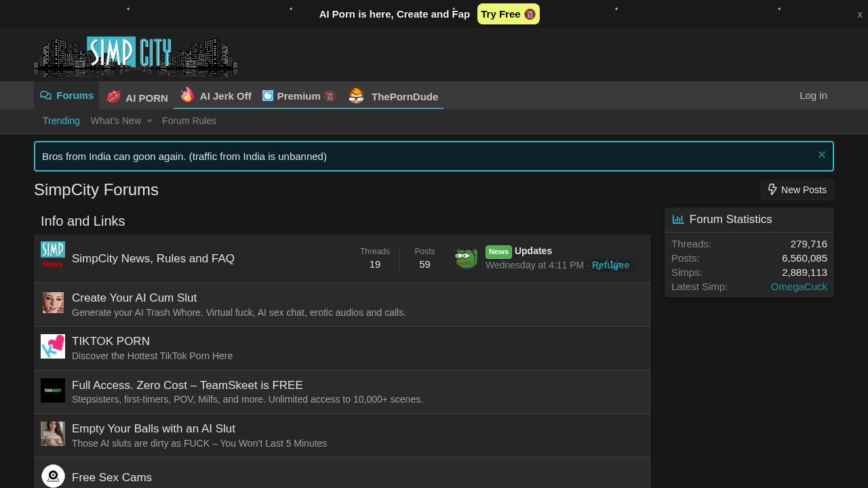Open the AI Jerk Off nav link
Image resolution: width=868 pixels, height=488 pixels.
215,96
